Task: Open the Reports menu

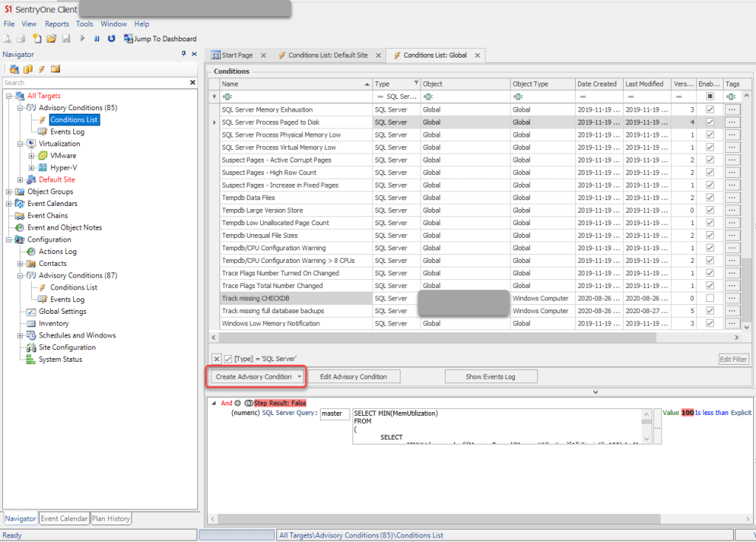Action: pos(56,24)
